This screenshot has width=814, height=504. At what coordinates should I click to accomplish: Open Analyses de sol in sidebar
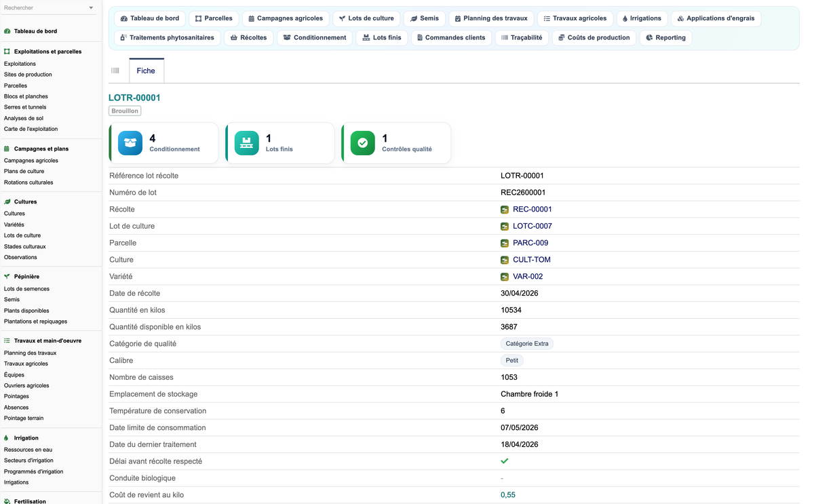pyautogui.click(x=24, y=118)
